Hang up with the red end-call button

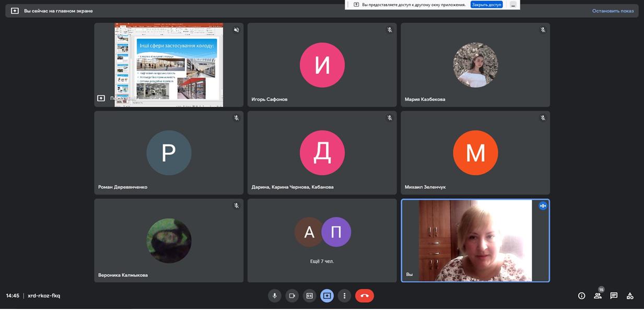coord(365,296)
